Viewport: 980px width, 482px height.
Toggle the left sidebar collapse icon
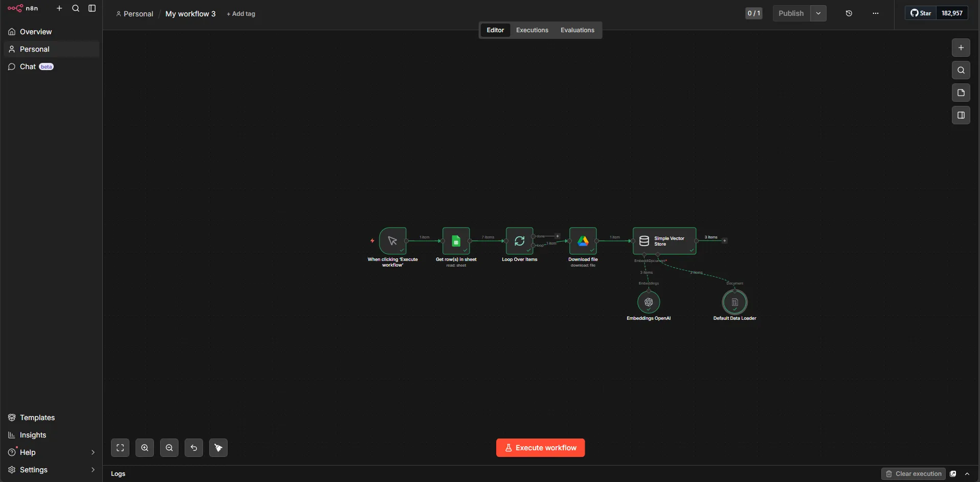92,8
